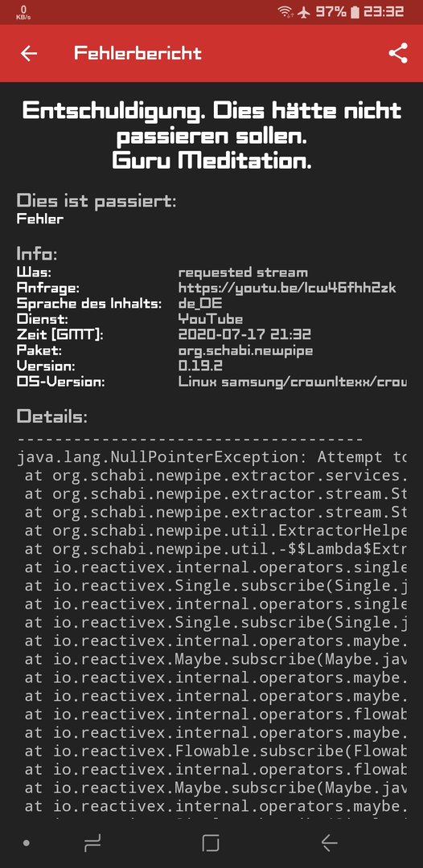The height and width of the screenshot is (868, 423).
Task: Tap the timestamp 2020-07-17 21:32
Action: (244, 334)
